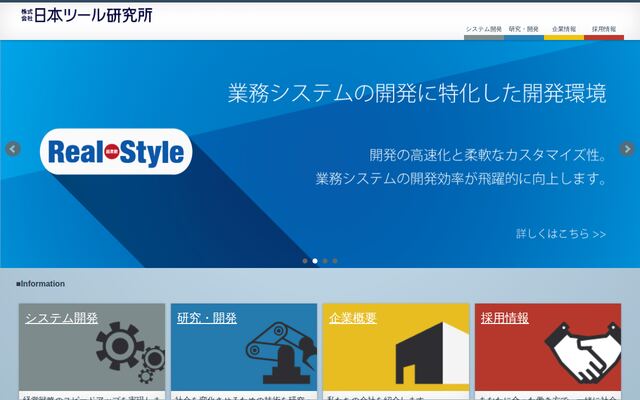Image resolution: width=640 pixels, height=400 pixels.
Task: Click the Real-Style product logo
Action: (116, 151)
